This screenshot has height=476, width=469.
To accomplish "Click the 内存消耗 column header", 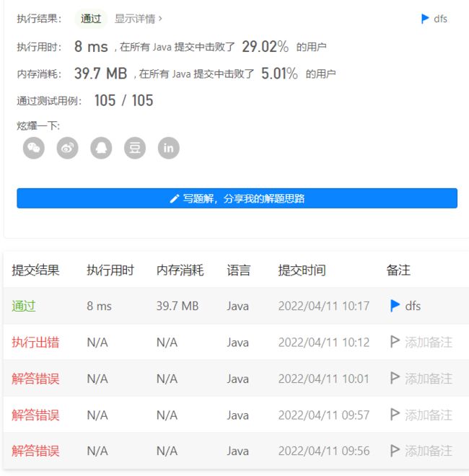I will pos(180,270).
